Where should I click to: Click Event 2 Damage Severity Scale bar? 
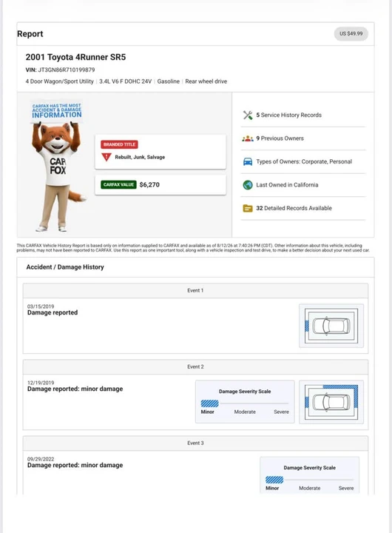245,403
